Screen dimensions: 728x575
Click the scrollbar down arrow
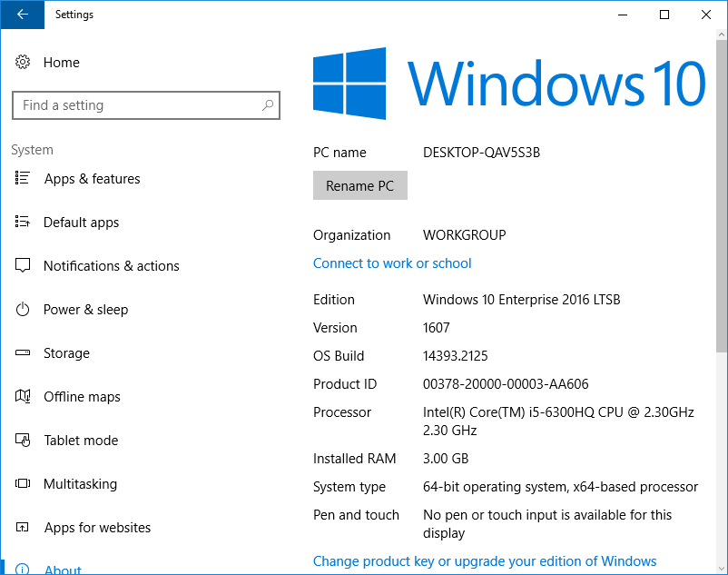(721, 569)
